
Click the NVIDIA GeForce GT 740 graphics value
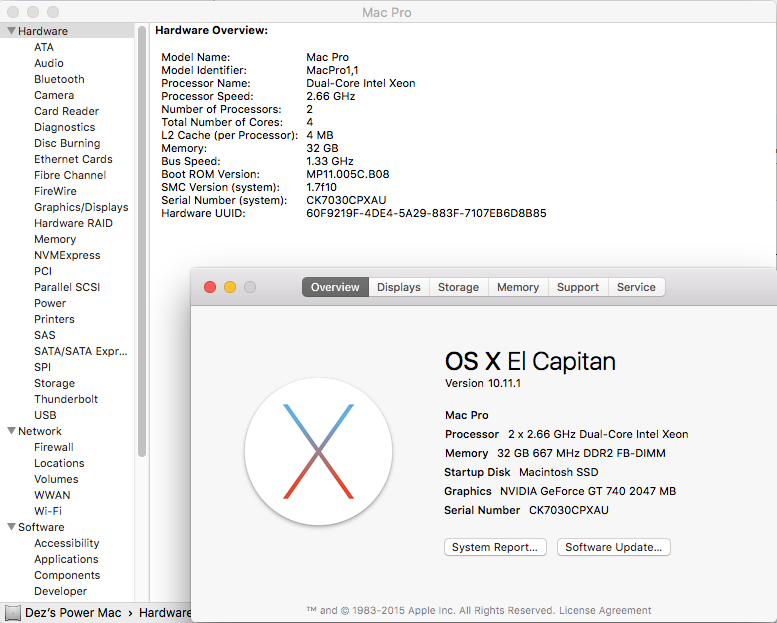coord(588,491)
